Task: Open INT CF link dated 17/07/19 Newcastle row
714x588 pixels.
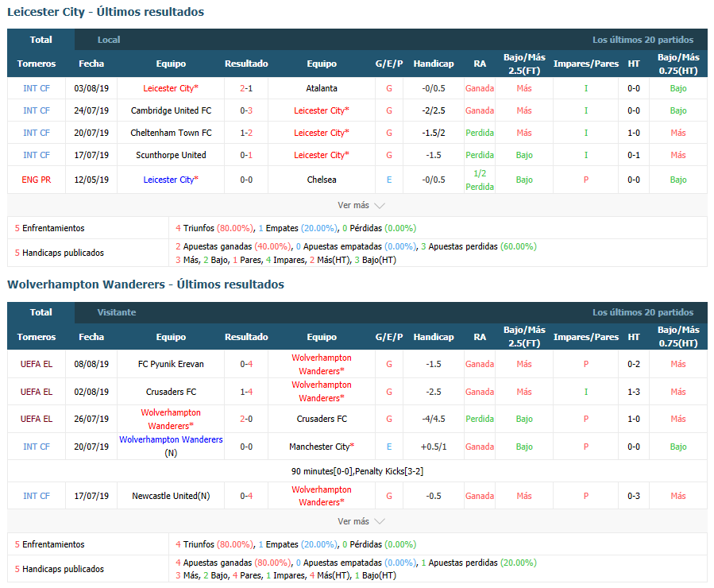Action: pos(37,496)
